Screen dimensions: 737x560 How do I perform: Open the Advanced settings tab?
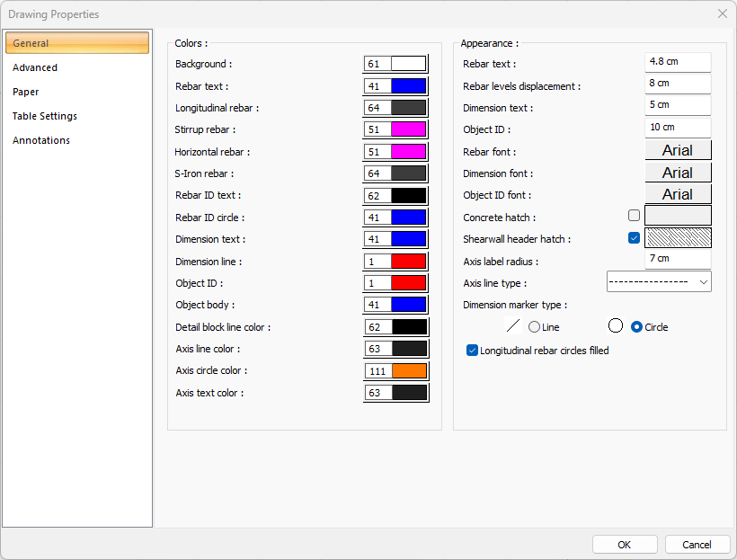coord(35,67)
